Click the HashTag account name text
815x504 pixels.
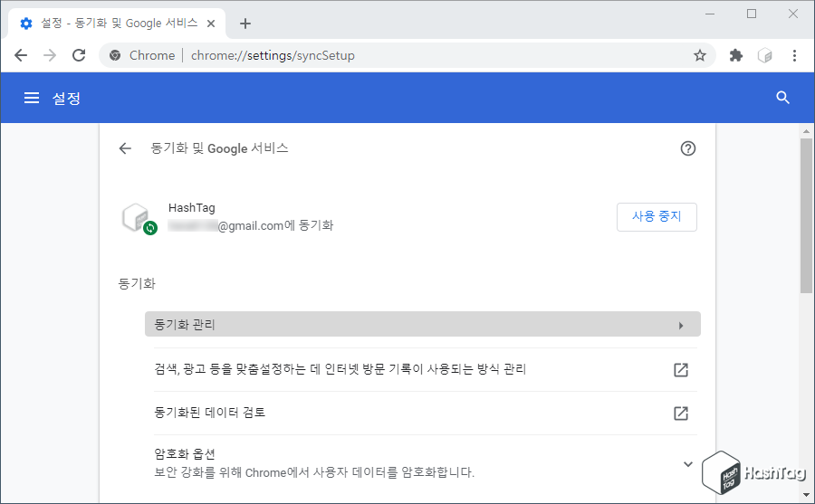pyautogui.click(x=192, y=208)
